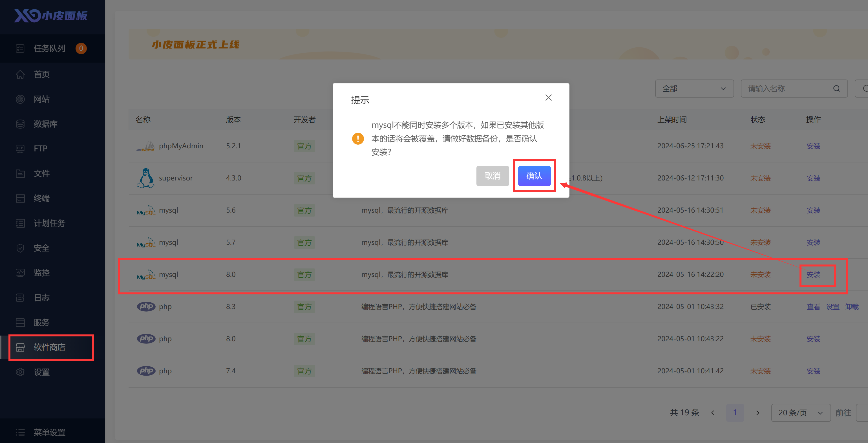The height and width of the screenshot is (443, 868).
Task: Click the globe icon next to 网站
Action: (20, 99)
